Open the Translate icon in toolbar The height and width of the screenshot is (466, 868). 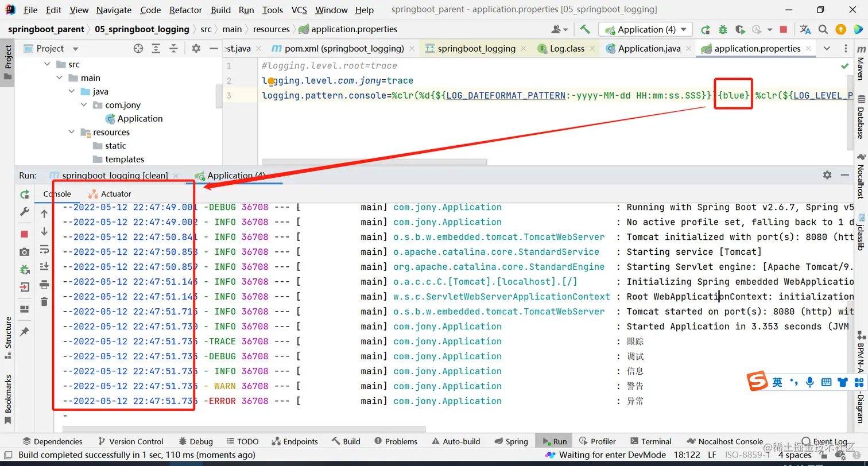click(x=805, y=29)
